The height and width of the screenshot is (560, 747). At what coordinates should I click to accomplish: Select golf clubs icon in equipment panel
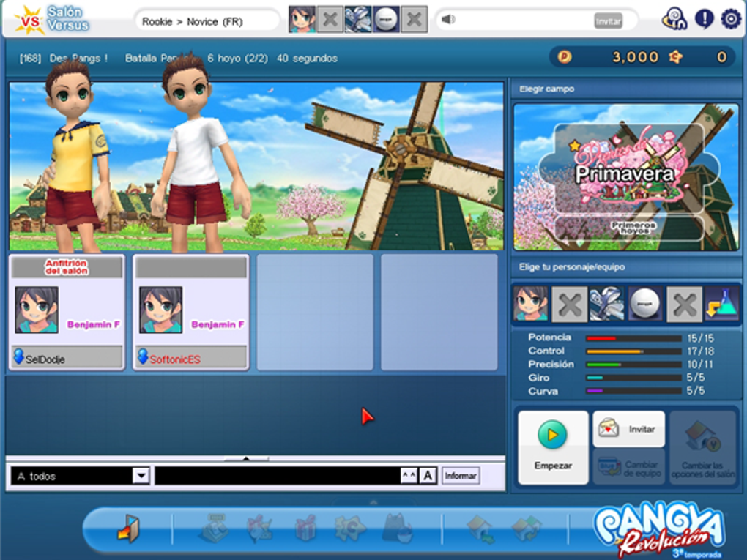(x=606, y=304)
